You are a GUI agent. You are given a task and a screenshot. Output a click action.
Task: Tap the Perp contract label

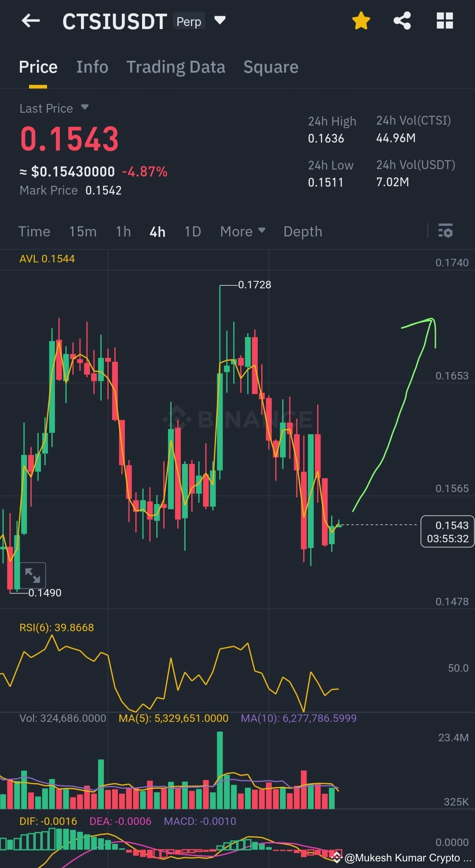189,21
